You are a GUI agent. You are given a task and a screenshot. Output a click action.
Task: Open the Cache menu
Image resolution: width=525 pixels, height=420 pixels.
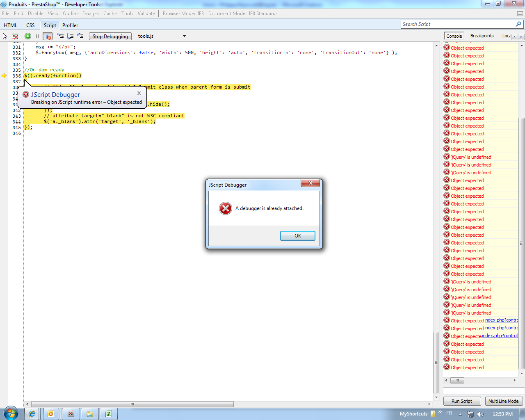tap(110, 14)
